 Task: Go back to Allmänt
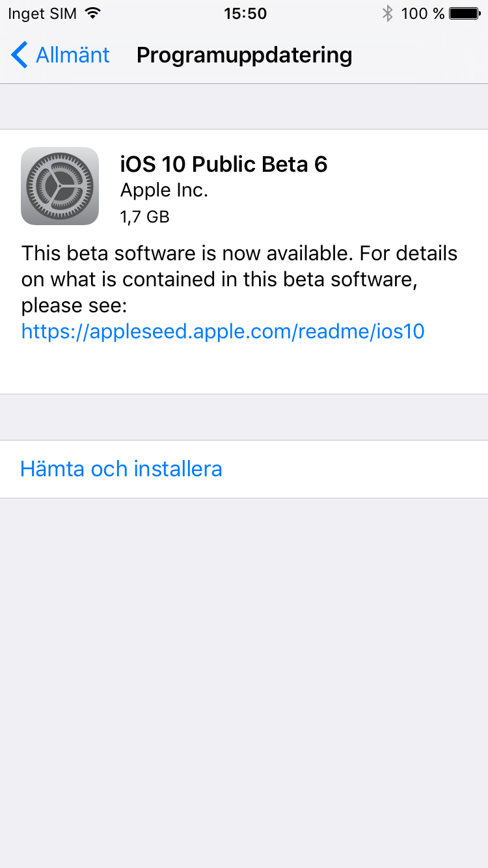(72, 55)
